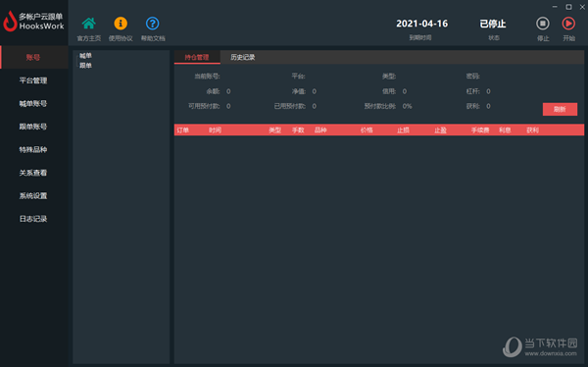Open 平台管理 in the sidebar
The height and width of the screenshot is (367, 588).
pyautogui.click(x=33, y=80)
